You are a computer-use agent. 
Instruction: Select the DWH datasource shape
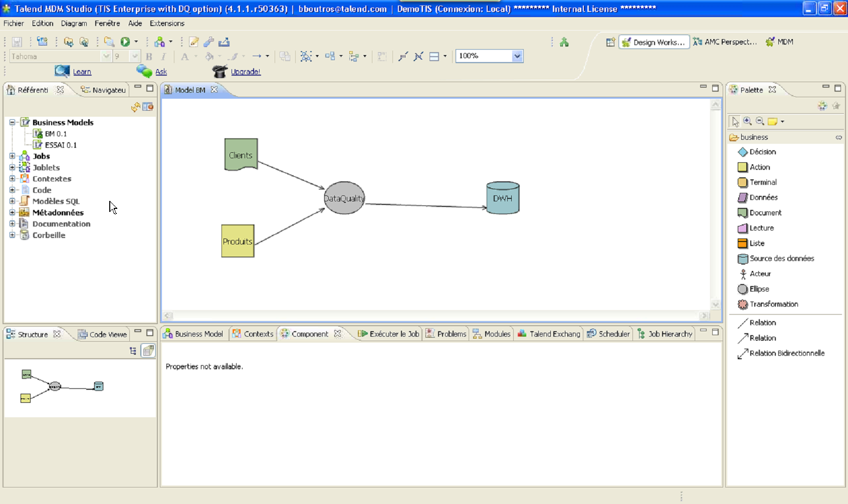point(503,198)
